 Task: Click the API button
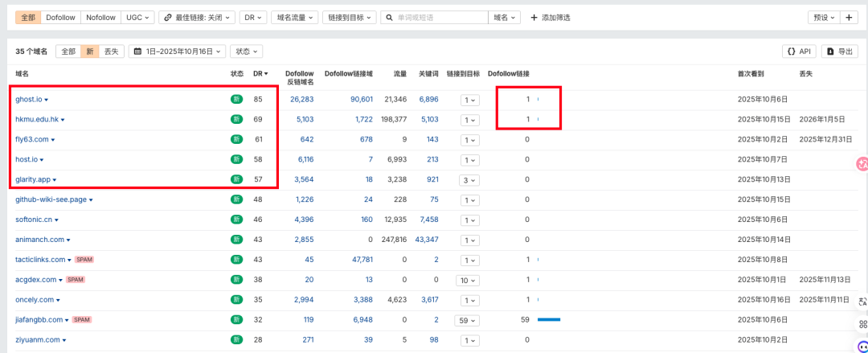(x=800, y=51)
